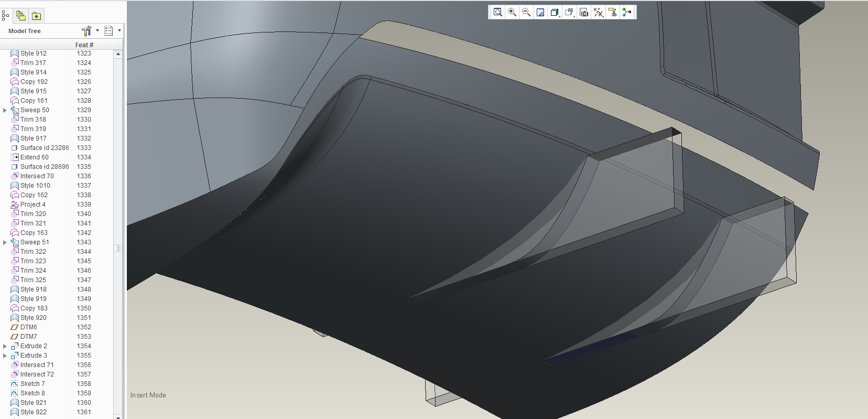
Task: Open the Datum Display Filters icon
Action: coord(598,12)
